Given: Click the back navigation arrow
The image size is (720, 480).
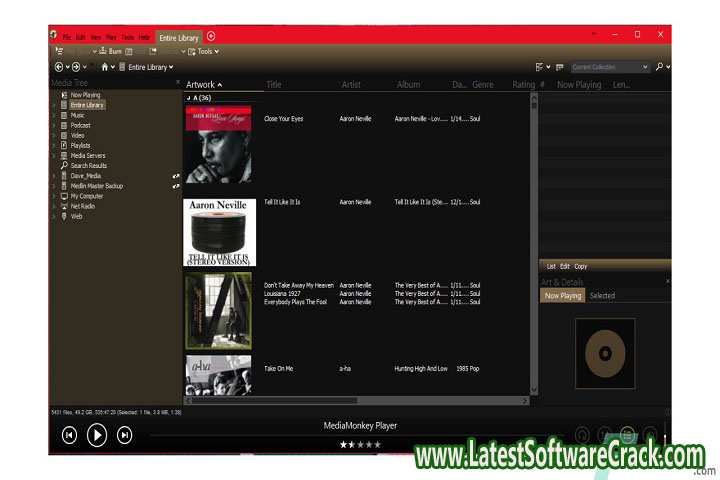Looking at the screenshot, I should point(59,67).
